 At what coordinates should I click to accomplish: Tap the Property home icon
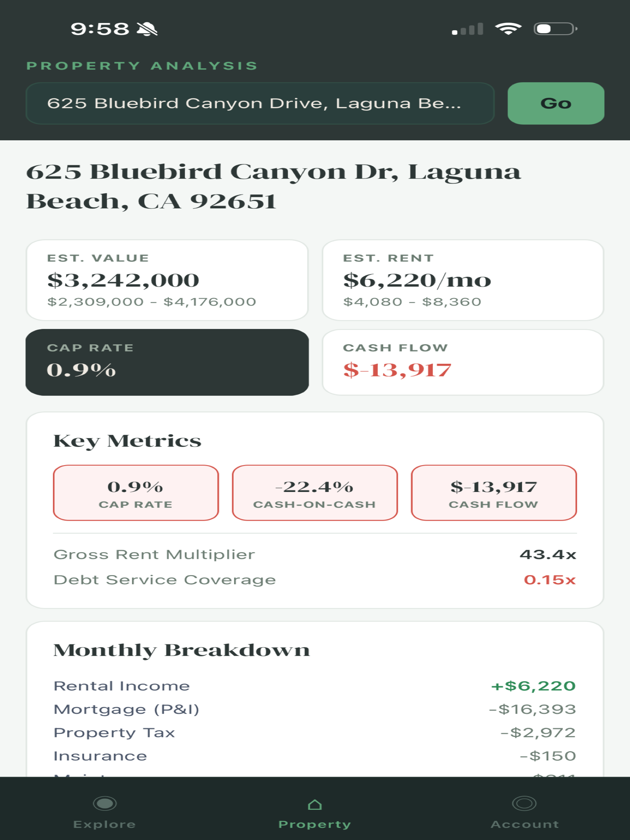click(x=315, y=804)
